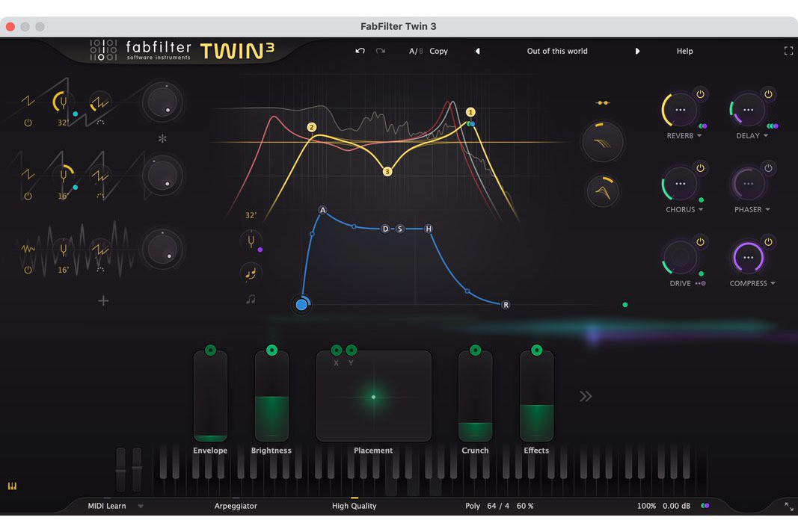Image resolution: width=798 pixels, height=532 pixels.
Task: Click the Crunch macro slider
Action: click(x=476, y=396)
